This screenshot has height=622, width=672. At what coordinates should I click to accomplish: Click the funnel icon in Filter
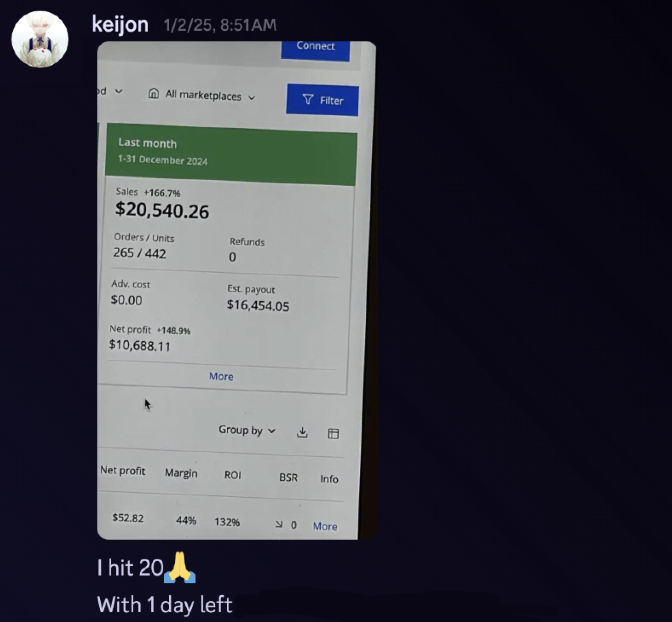pos(308,99)
